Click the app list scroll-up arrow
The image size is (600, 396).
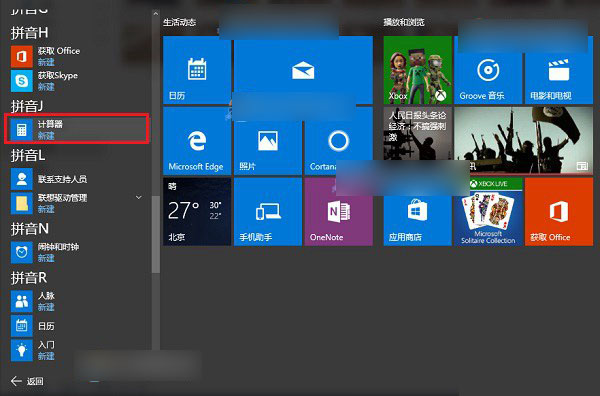(x=155, y=14)
